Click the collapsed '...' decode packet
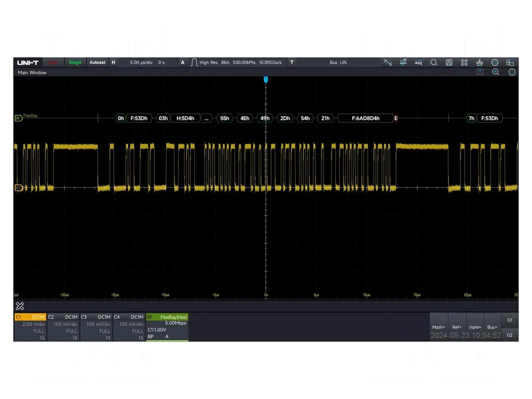The height and width of the screenshot is (399, 532). click(207, 118)
